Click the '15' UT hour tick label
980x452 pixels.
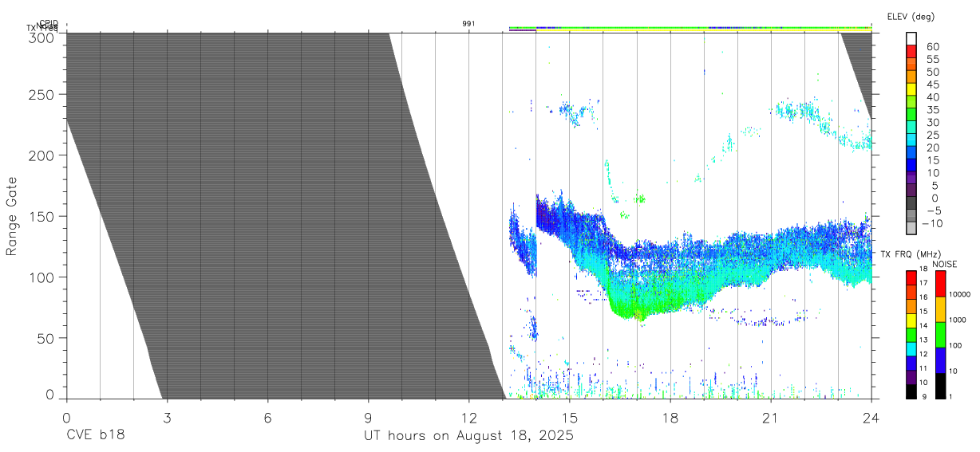click(x=570, y=418)
